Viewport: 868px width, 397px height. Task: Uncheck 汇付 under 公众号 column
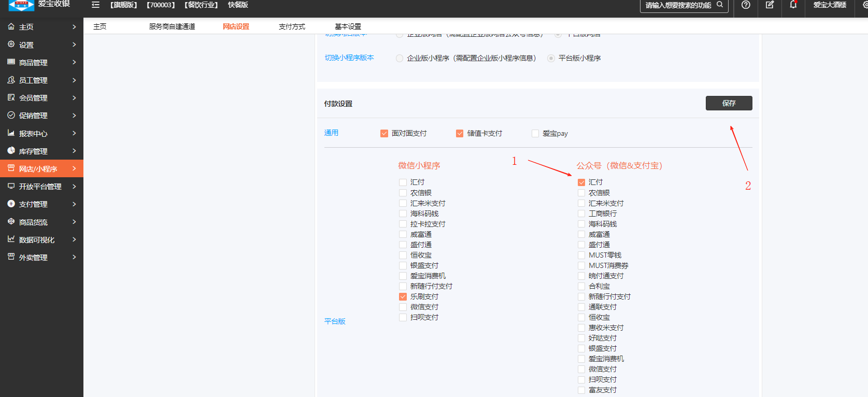click(x=581, y=182)
